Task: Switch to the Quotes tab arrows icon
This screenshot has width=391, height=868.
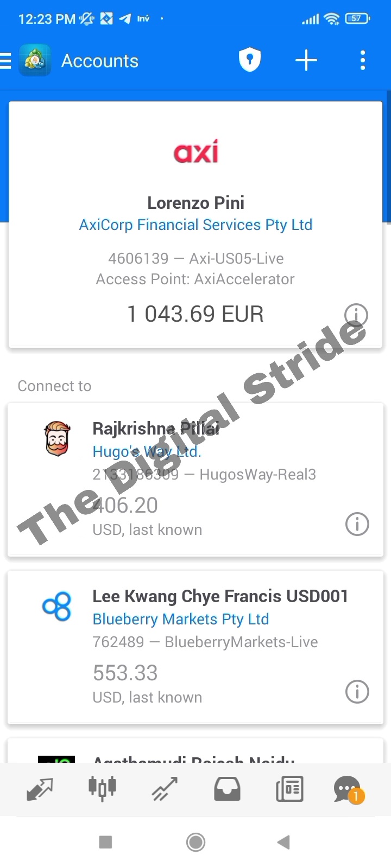Action: click(40, 789)
